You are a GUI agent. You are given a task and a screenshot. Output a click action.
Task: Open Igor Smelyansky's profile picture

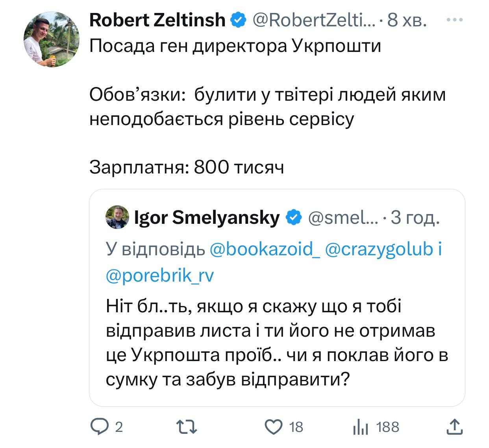click(117, 216)
